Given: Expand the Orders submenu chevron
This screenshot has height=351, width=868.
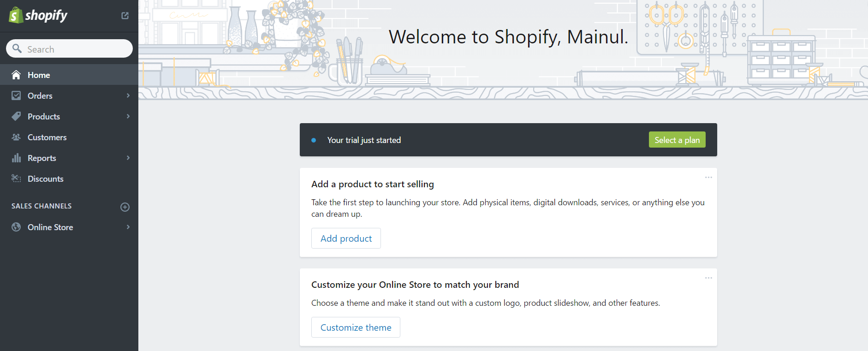Looking at the screenshot, I should [128, 95].
